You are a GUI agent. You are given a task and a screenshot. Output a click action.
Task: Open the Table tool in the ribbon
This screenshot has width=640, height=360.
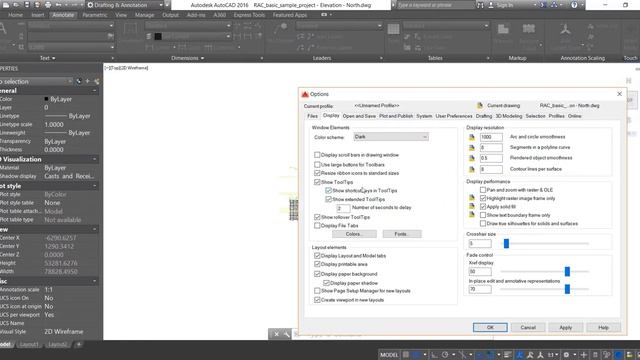(393, 29)
